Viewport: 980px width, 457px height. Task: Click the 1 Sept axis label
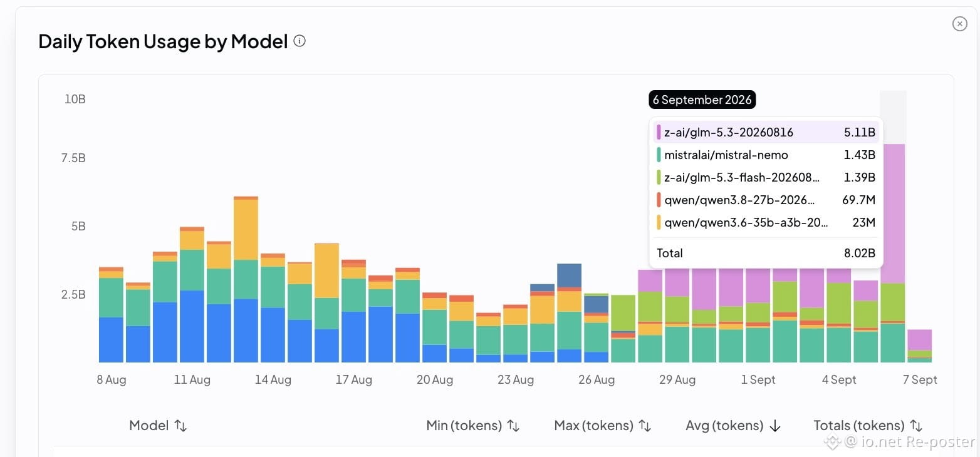pos(758,380)
